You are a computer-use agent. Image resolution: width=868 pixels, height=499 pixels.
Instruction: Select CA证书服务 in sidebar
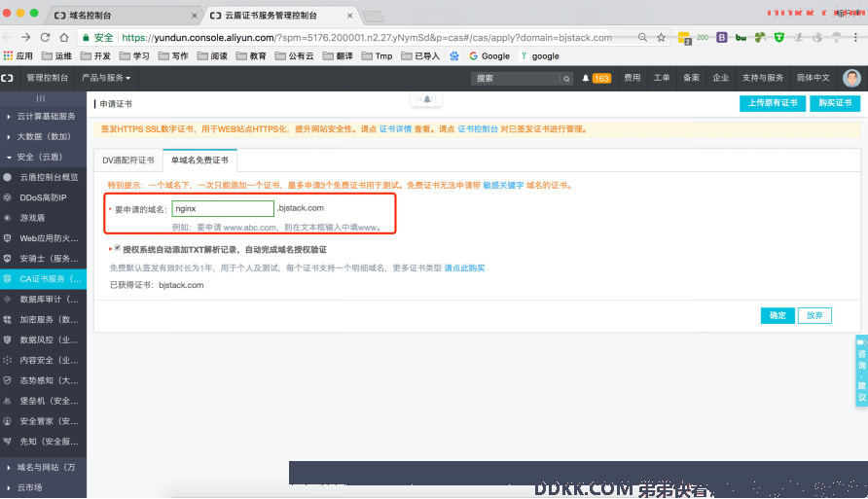click(x=42, y=279)
